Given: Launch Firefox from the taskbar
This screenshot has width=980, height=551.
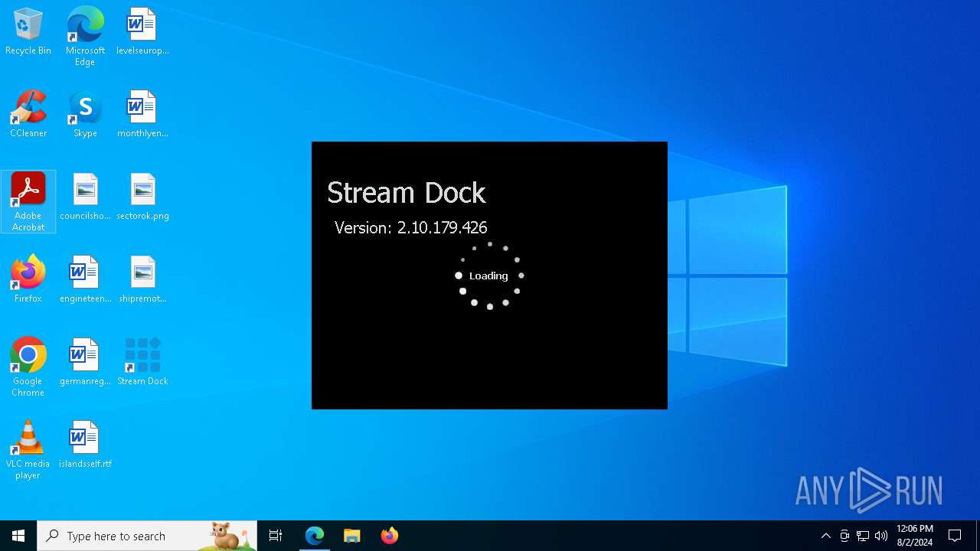Looking at the screenshot, I should click(x=389, y=536).
